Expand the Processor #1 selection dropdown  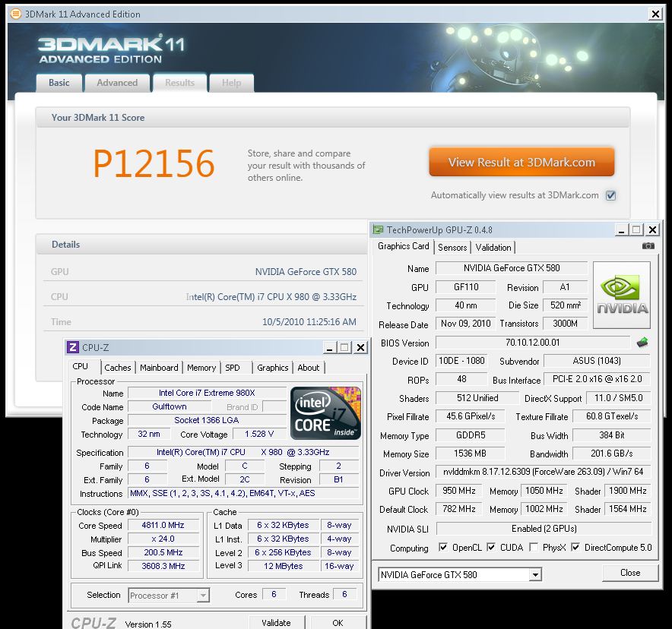tap(203, 596)
